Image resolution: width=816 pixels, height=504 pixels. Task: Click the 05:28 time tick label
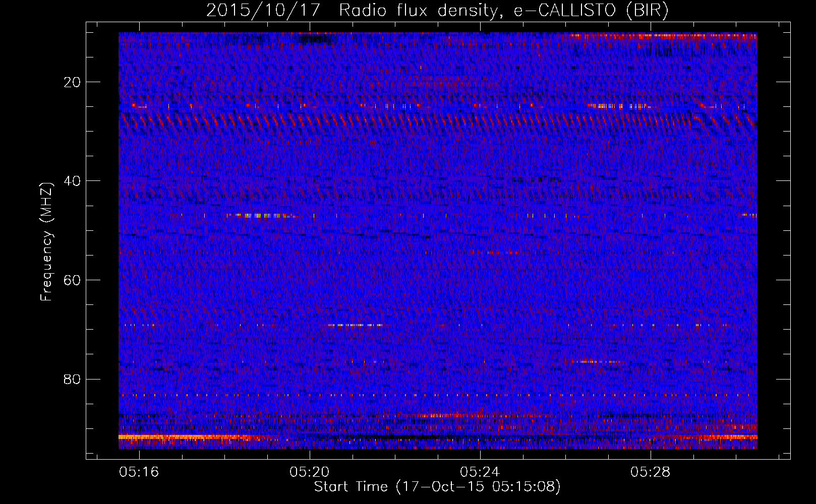650,472
